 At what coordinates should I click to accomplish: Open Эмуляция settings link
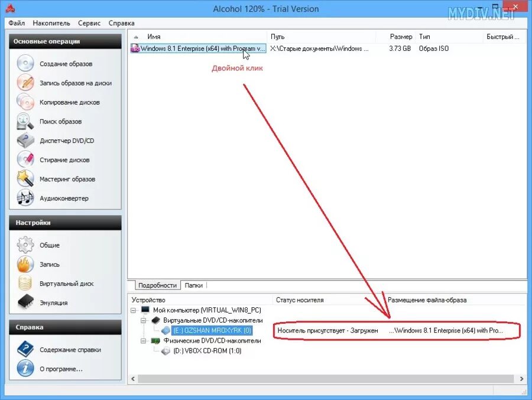pos(54,303)
